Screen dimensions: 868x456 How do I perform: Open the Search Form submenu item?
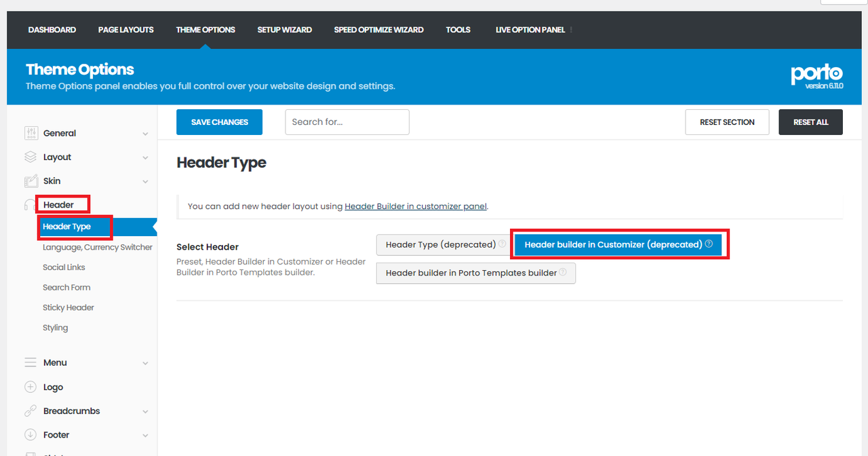pyautogui.click(x=66, y=287)
